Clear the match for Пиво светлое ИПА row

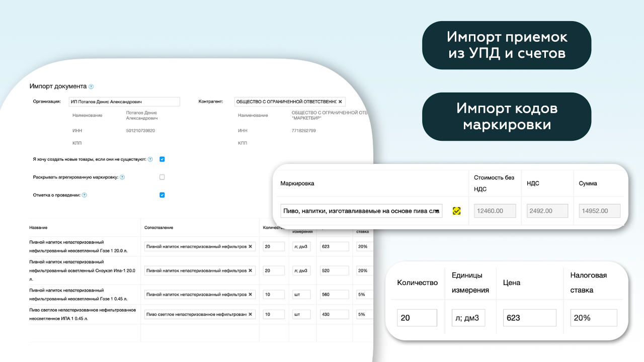250,314
